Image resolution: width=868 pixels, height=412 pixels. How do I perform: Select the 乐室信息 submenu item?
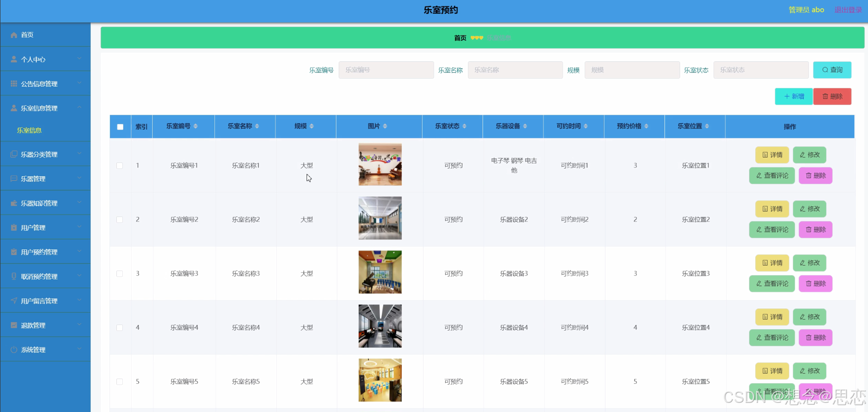[29, 130]
